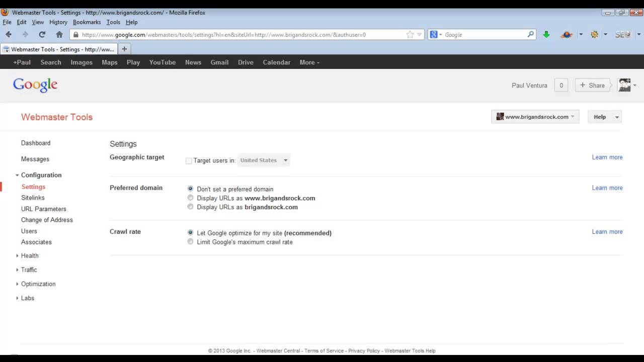Expand the Health section
The height and width of the screenshot is (362, 644).
coord(17,256)
